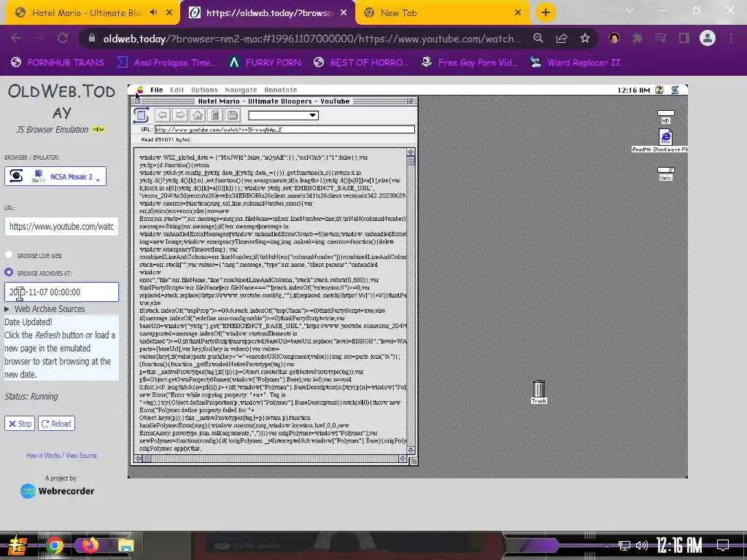Select the Unix disk icon on Mac desktop
747x560 pixels.
(665, 174)
